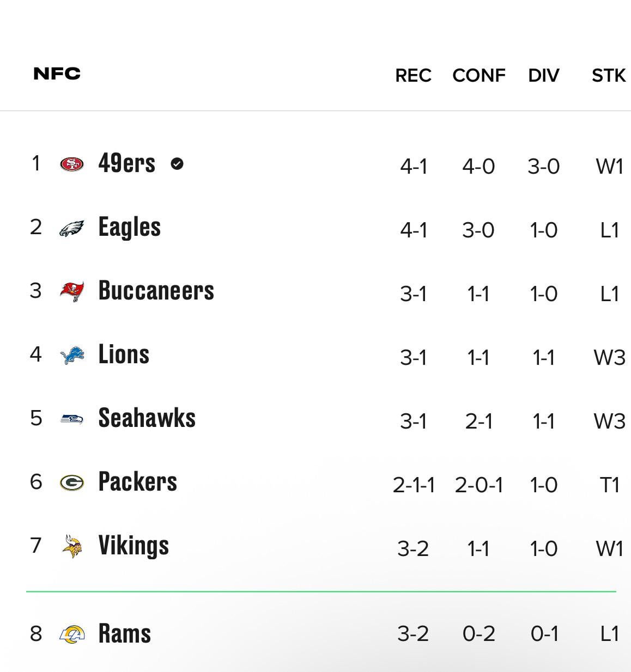Sort standings by REC column header

click(413, 76)
